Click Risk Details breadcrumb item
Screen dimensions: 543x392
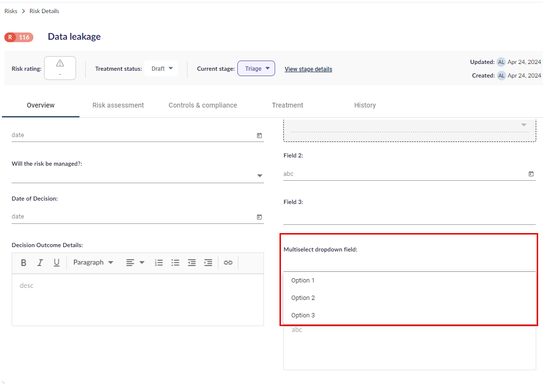click(45, 11)
